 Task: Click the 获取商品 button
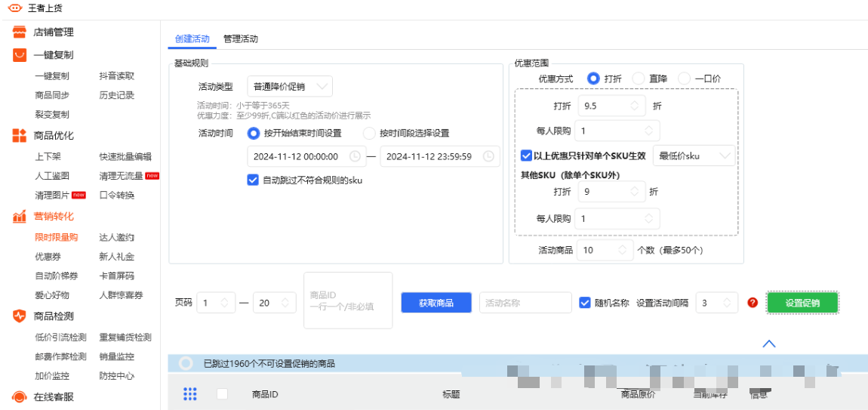click(x=436, y=303)
